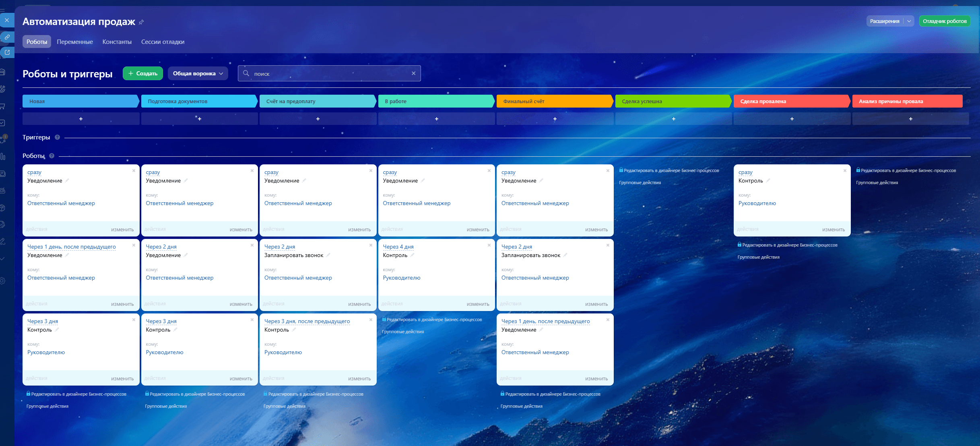Click into the поиск search field
Image resolution: width=980 pixels, height=446 pixels.
329,73
